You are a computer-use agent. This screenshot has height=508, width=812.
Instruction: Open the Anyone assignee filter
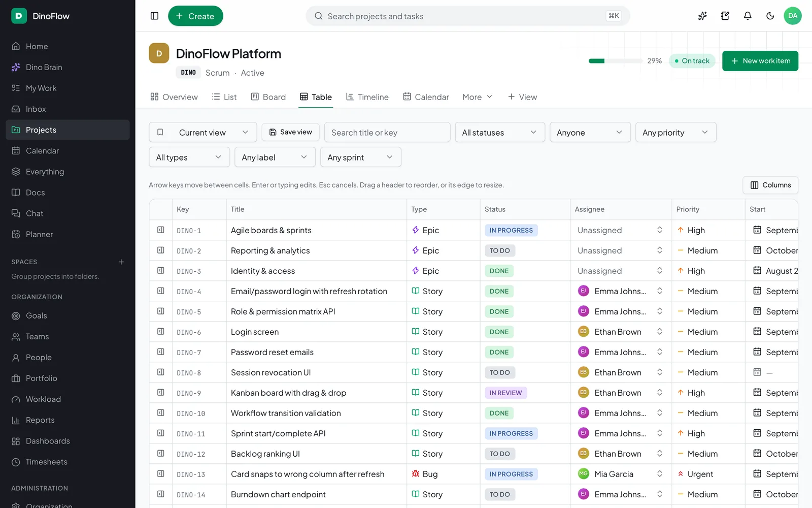[590, 132]
